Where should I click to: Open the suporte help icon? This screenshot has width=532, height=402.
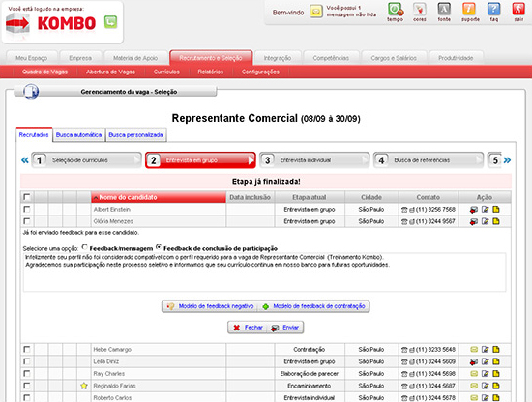pyautogui.click(x=469, y=10)
